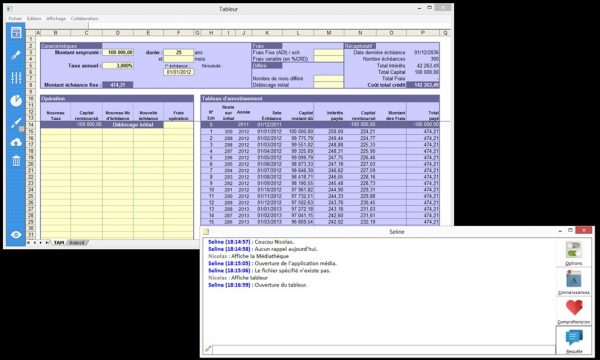The height and width of the screenshot is (360, 600).
Task: Close the Seline window
Action: click(584, 230)
